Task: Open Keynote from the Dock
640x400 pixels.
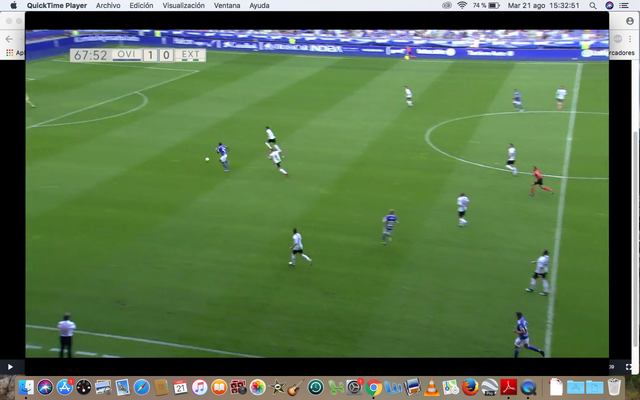Action: (x=412, y=387)
